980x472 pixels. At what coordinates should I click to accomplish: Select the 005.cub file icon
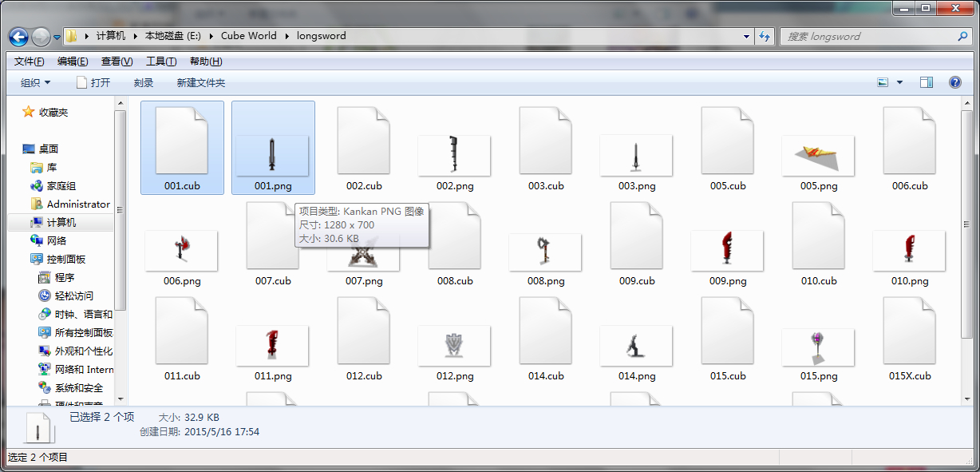pos(728,141)
